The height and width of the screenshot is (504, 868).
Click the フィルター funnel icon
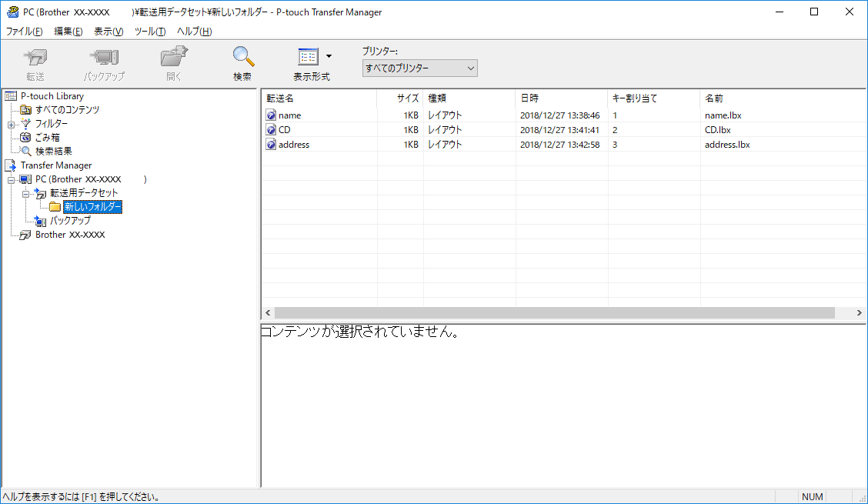(x=25, y=124)
